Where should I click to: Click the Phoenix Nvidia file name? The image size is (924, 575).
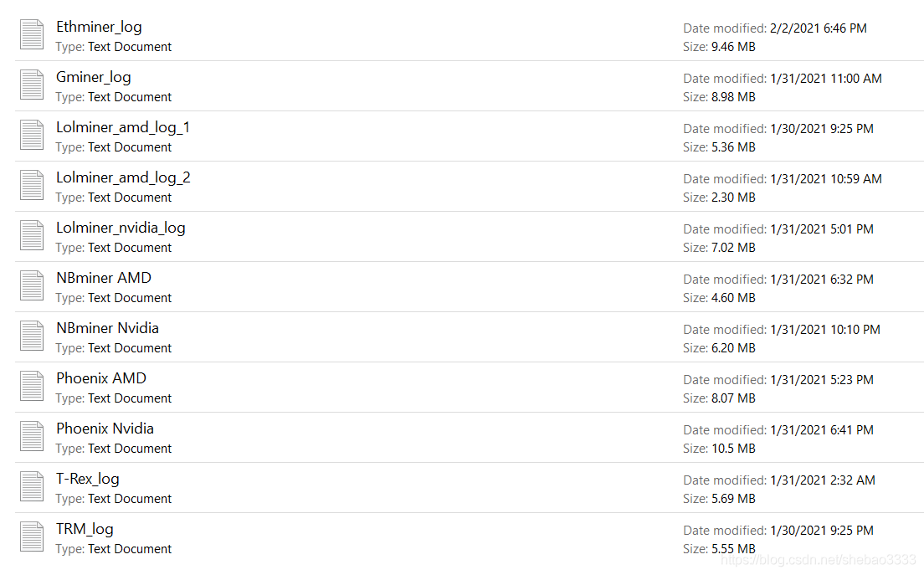(105, 429)
